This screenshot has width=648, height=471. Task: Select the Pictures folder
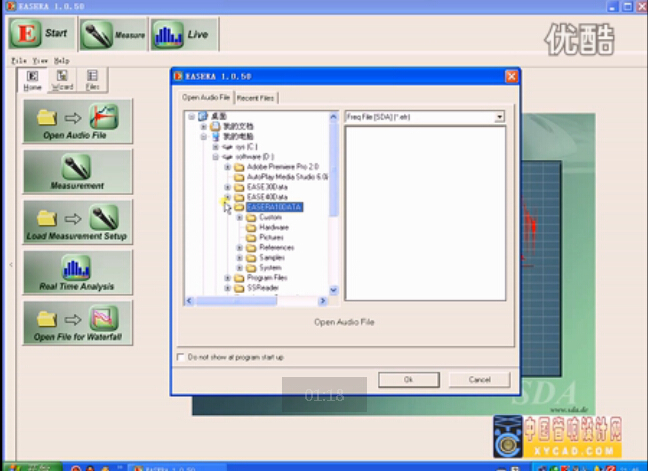(x=271, y=238)
